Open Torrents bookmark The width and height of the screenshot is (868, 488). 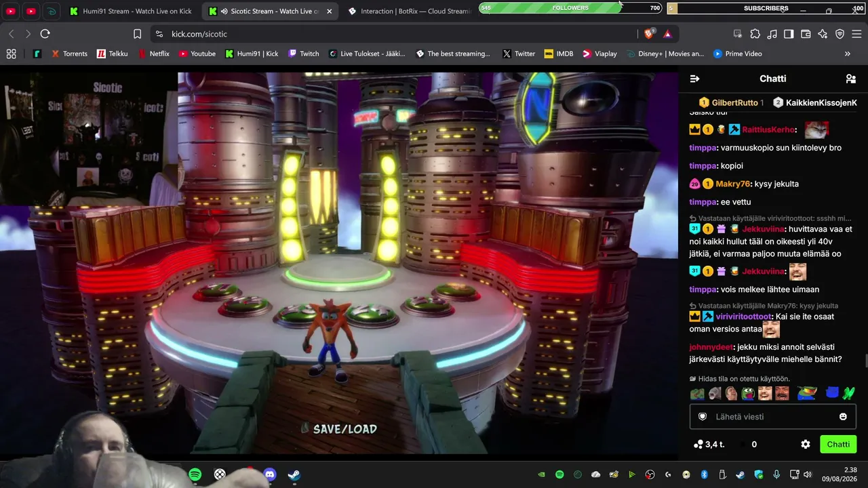coord(69,54)
